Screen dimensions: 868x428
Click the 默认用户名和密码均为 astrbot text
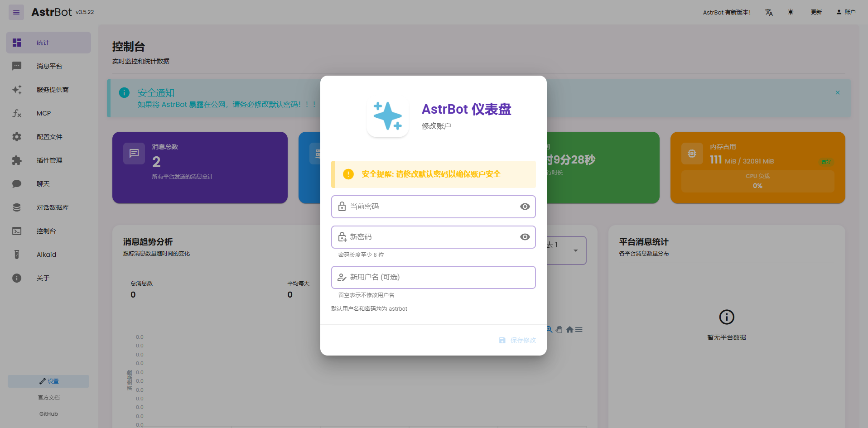[x=369, y=309]
